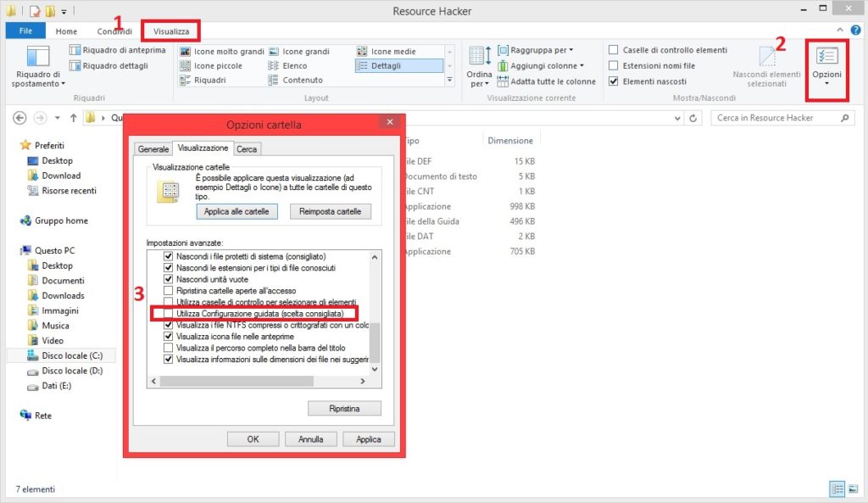
Task: Uncheck Elementi nascosti in ribbon
Action: tap(613, 81)
